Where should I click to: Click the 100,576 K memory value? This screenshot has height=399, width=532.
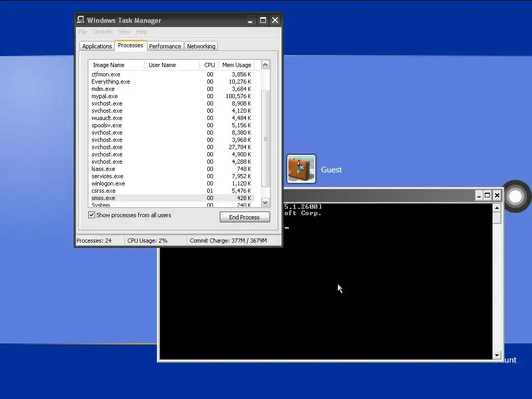pos(238,96)
